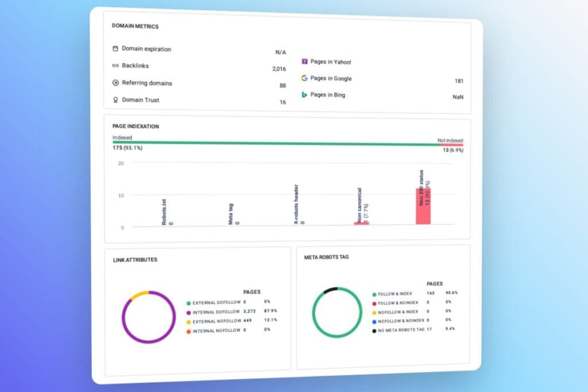Image resolution: width=588 pixels, height=392 pixels.
Task: Select the red Not indexed bar segment
Action: pos(451,143)
